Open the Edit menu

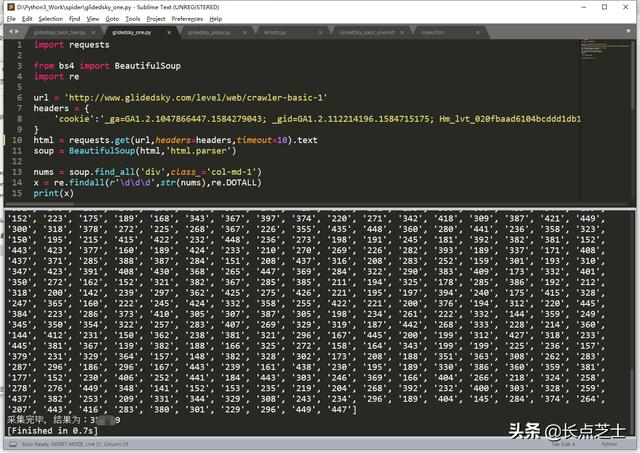click(27, 19)
